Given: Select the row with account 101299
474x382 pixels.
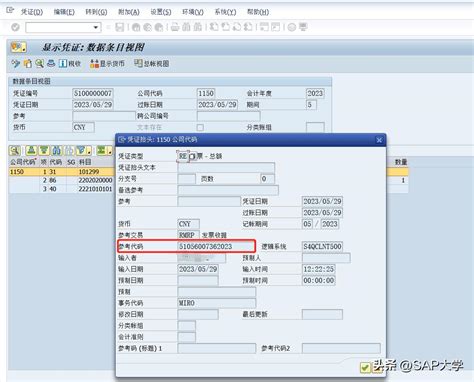Looking at the screenshot, I should tap(62, 172).
